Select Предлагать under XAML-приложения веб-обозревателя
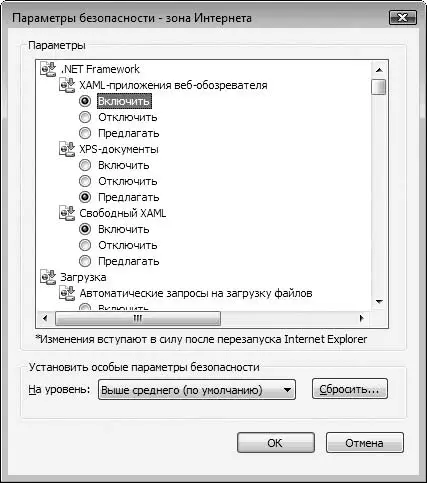 coord(85,133)
